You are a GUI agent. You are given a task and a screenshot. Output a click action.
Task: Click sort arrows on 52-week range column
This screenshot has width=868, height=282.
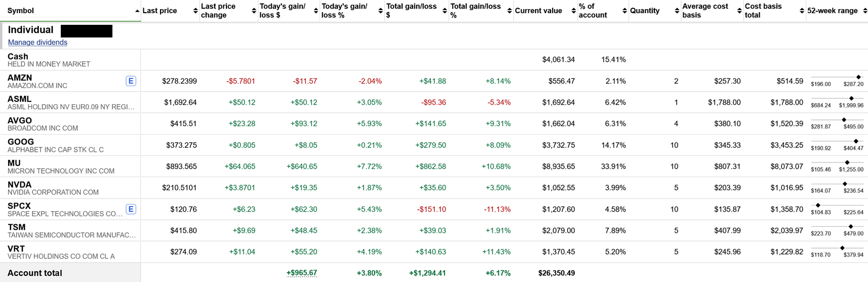pos(864,11)
